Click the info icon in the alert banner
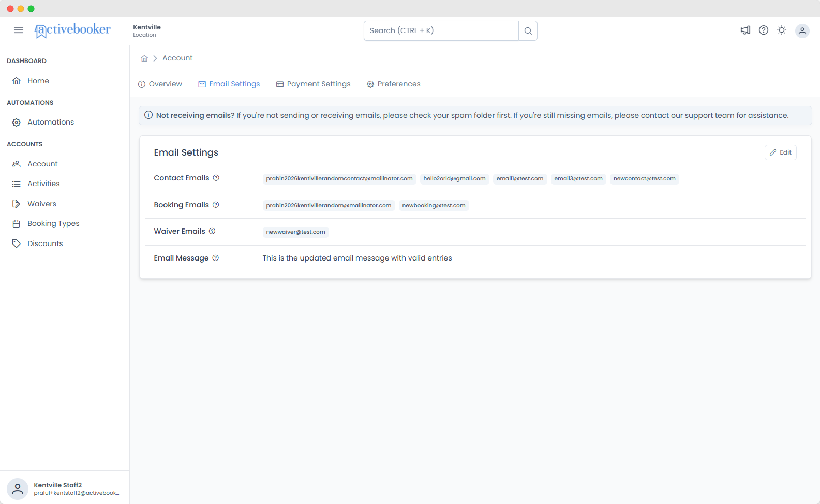The height and width of the screenshot is (504, 820). (x=148, y=115)
